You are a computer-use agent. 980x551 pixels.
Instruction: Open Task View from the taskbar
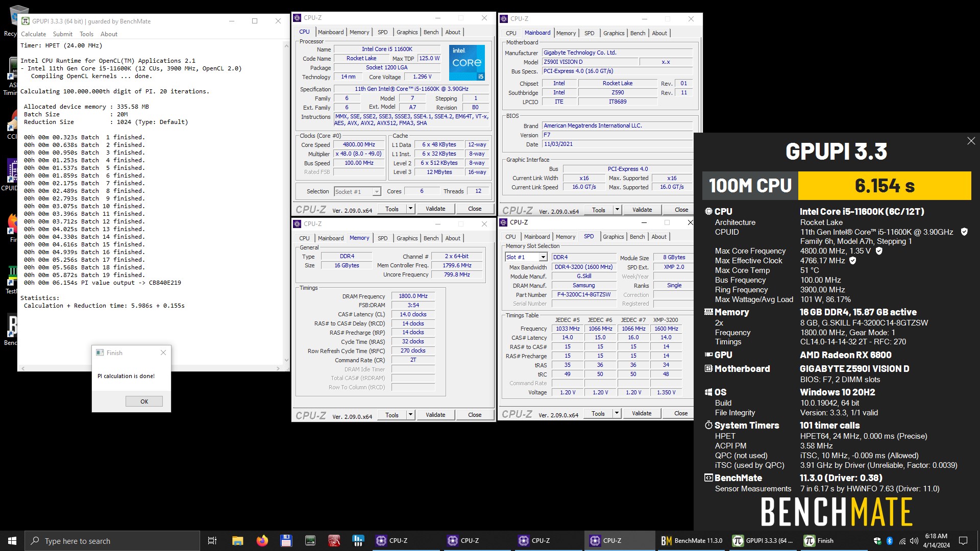[212, 541]
